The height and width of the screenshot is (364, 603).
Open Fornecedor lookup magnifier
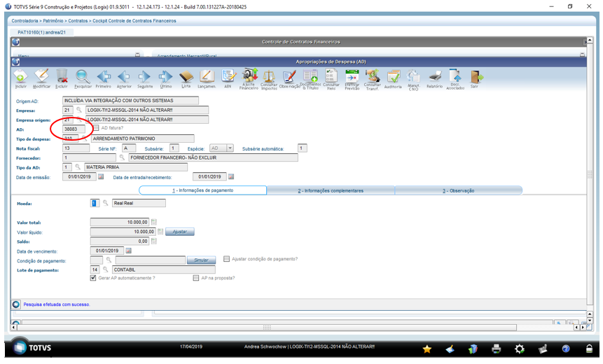pyautogui.click(x=122, y=157)
